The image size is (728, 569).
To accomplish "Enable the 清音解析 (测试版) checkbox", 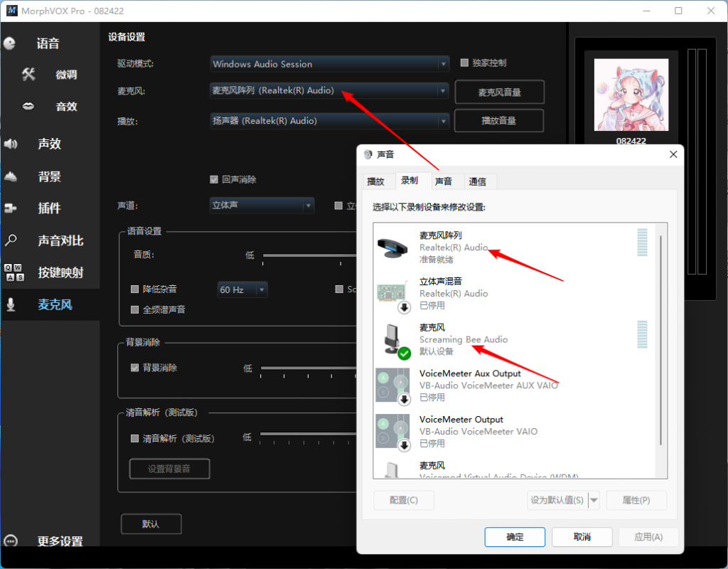I will pos(134,438).
